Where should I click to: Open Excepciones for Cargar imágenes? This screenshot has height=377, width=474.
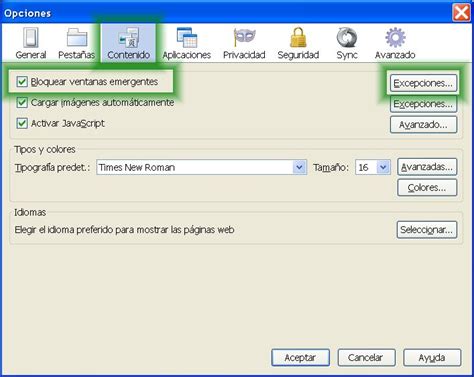423,104
